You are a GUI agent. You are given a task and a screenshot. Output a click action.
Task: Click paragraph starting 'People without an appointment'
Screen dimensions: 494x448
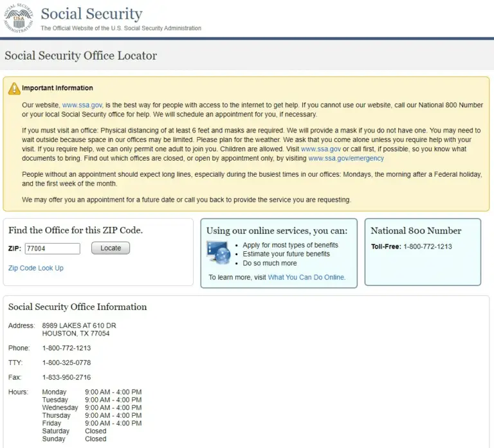pos(252,179)
